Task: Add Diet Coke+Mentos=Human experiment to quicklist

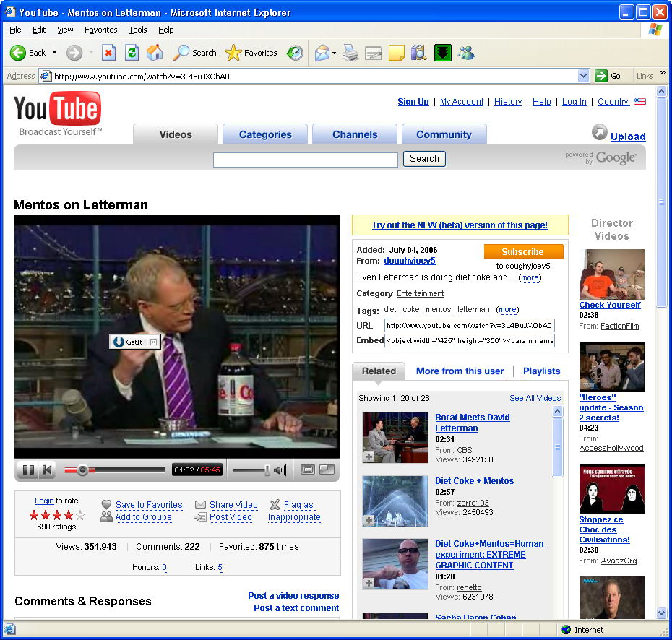Action: (369, 583)
